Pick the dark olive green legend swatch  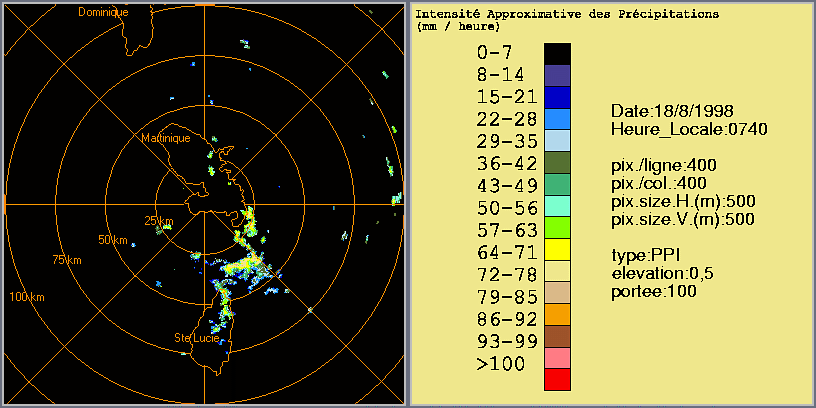click(557, 162)
